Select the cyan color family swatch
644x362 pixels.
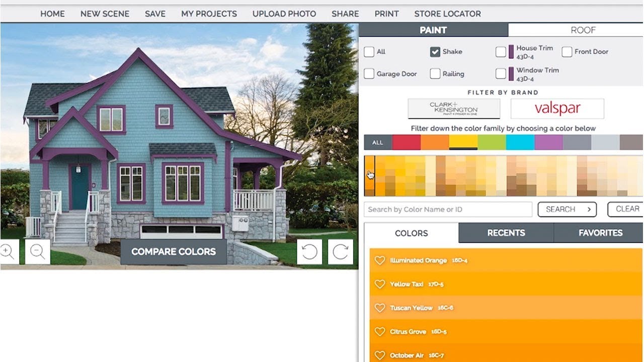click(x=520, y=142)
